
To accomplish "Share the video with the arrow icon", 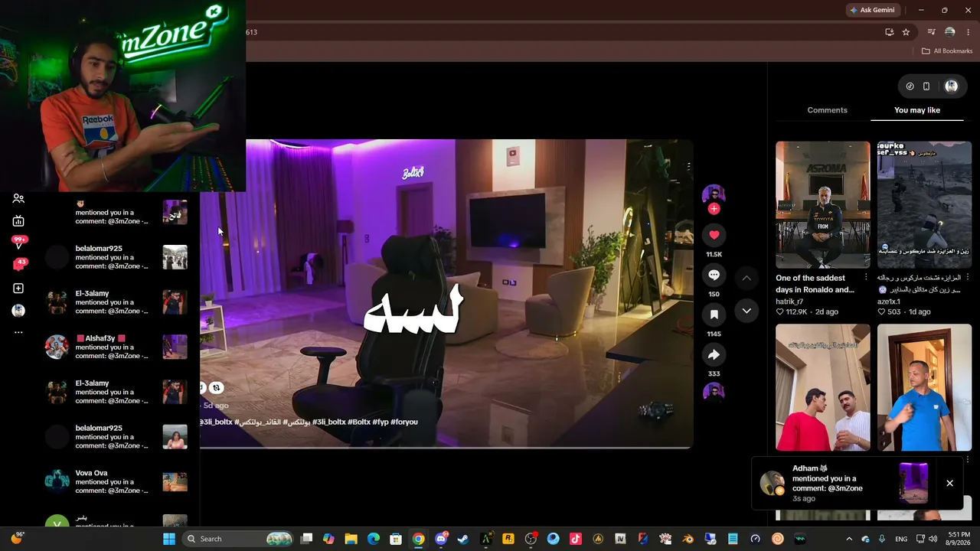I will click(x=714, y=354).
